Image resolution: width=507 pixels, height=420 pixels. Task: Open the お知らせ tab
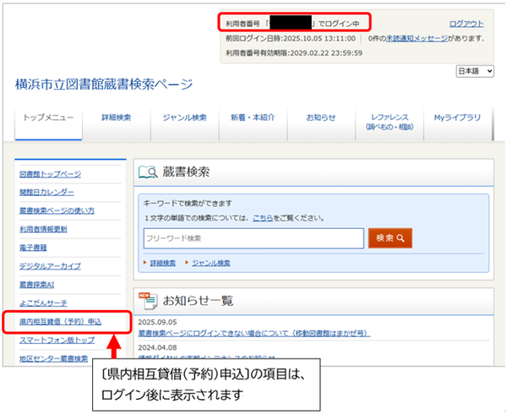click(x=321, y=122)
